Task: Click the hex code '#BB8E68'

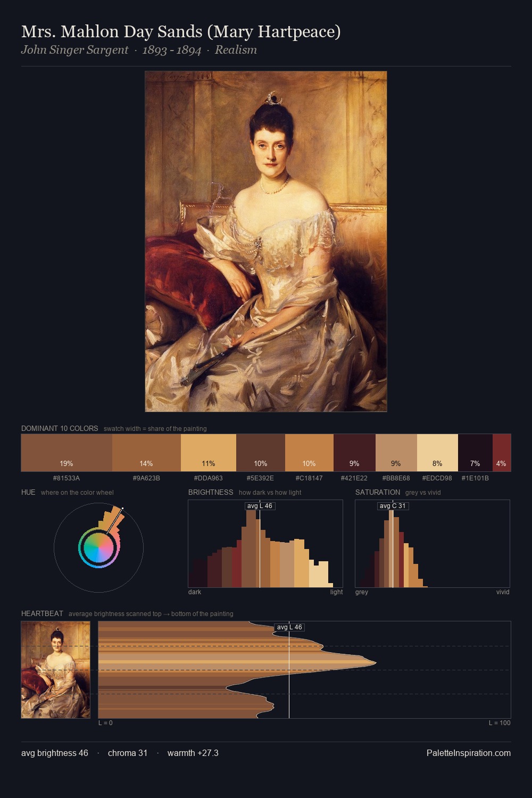Action: [x=396, y=478]
